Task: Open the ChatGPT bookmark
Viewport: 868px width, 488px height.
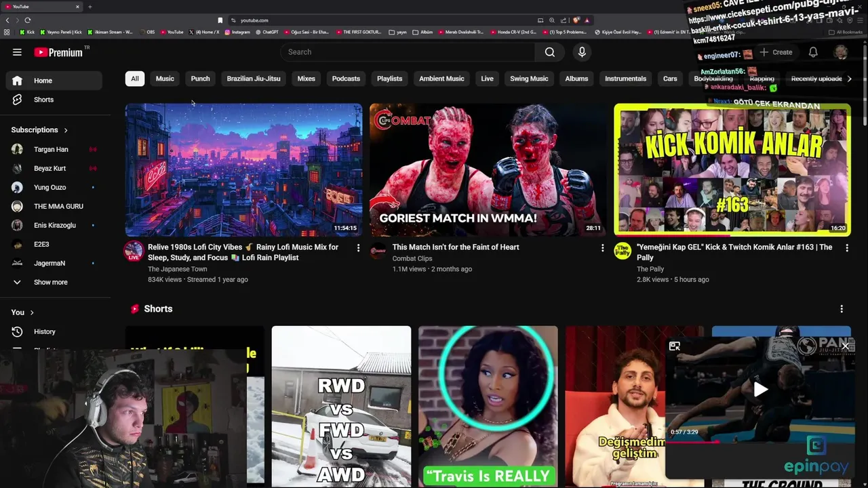Action: [x=267, y=32]
